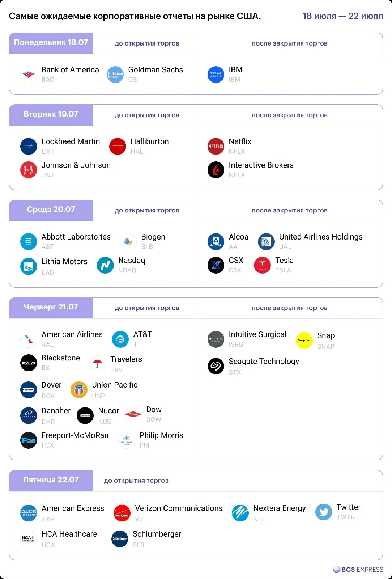Click the Johnson & Johnson logo
This screenshot has height=579, width=392.
tap(29, 170)
